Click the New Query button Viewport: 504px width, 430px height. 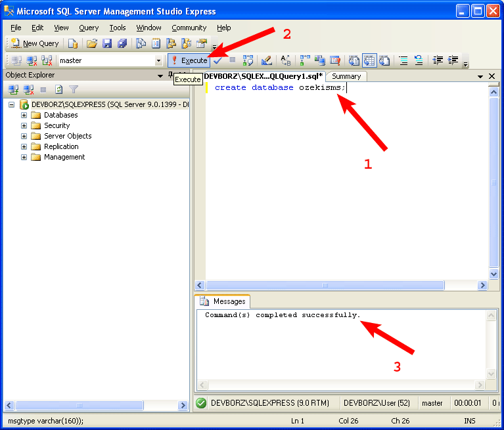pyautogui.click(x=34, y=43)
